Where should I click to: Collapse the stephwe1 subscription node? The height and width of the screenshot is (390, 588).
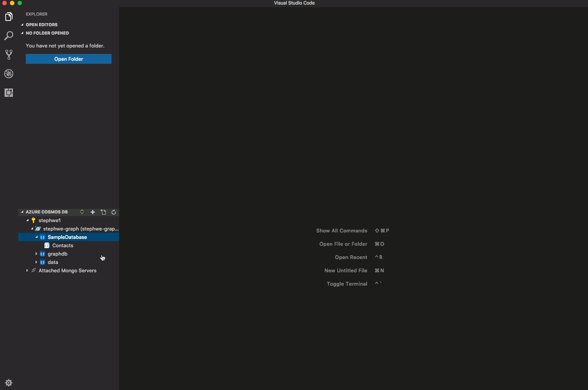[27, 220]
